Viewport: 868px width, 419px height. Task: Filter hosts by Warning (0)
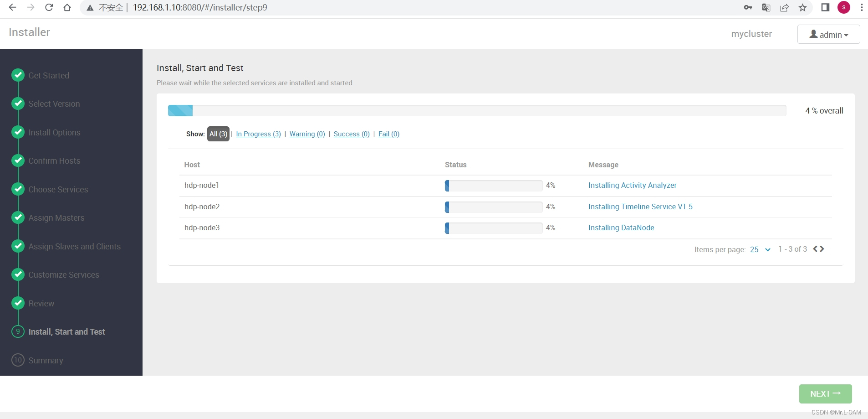[x=307, y=134]
